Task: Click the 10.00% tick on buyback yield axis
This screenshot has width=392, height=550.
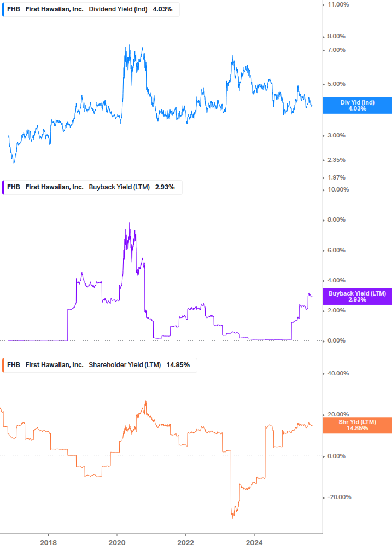Action: (x=338, y=190)
